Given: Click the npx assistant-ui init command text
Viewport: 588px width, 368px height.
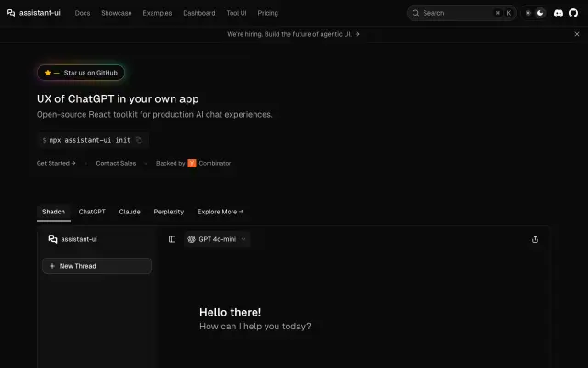Looking at the screenshot, I should (x=90, y=140).
